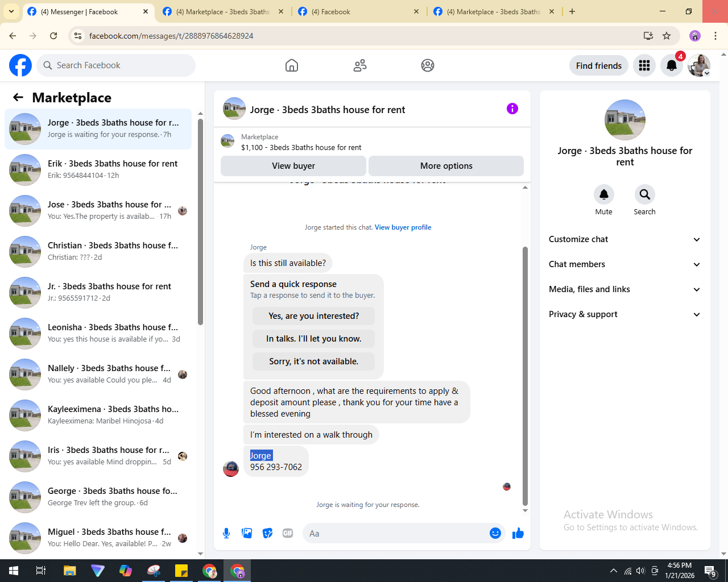Open the View buyer profile link
The image size is (728, 582).
coord(403,227)
